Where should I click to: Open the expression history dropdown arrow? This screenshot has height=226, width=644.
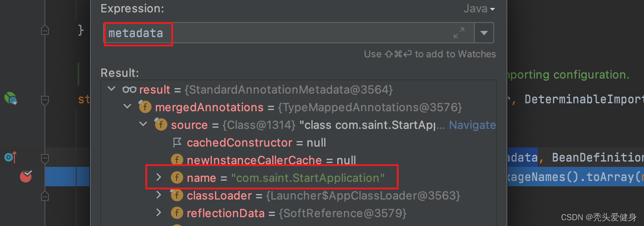click(484, 33)
